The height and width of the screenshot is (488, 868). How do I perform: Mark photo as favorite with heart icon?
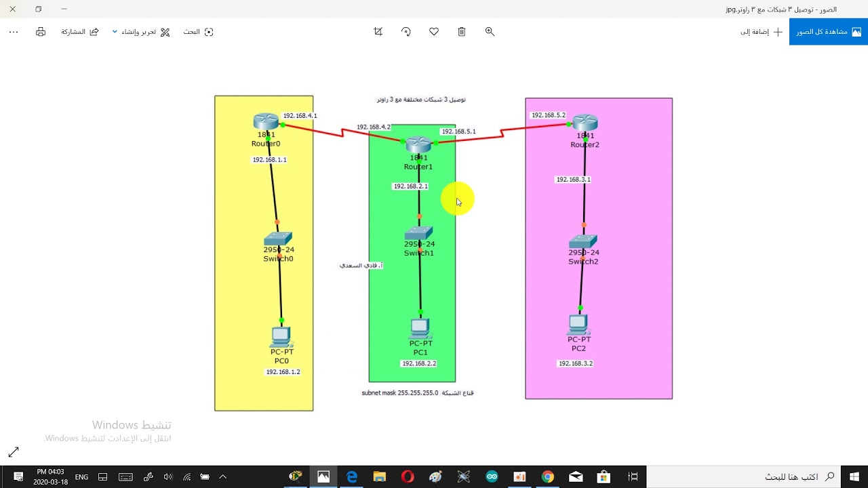[434, 32]
